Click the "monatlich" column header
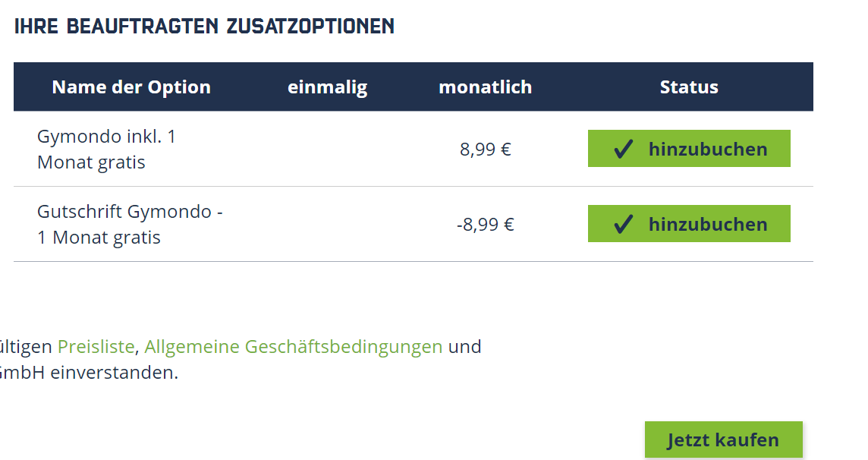This screenshot has width=868, height=460. click(485, 87)
